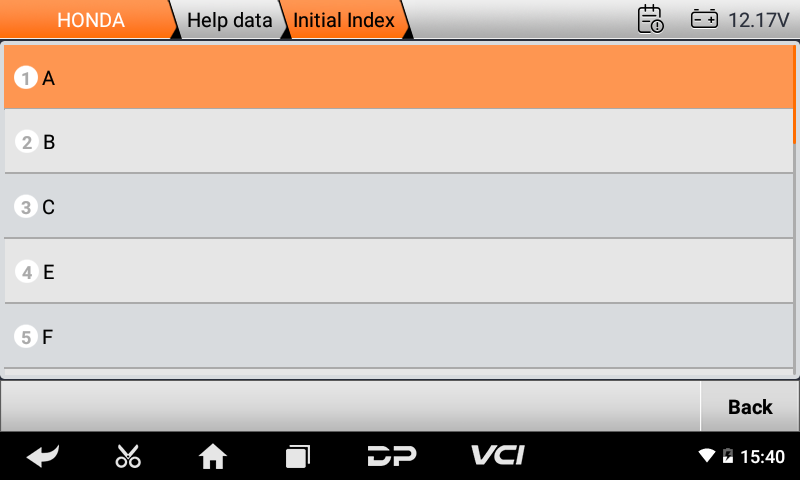Tap the Wi-Fi status indicator
This screenshot has height=480, width=800.
click(x=707, y=455)
